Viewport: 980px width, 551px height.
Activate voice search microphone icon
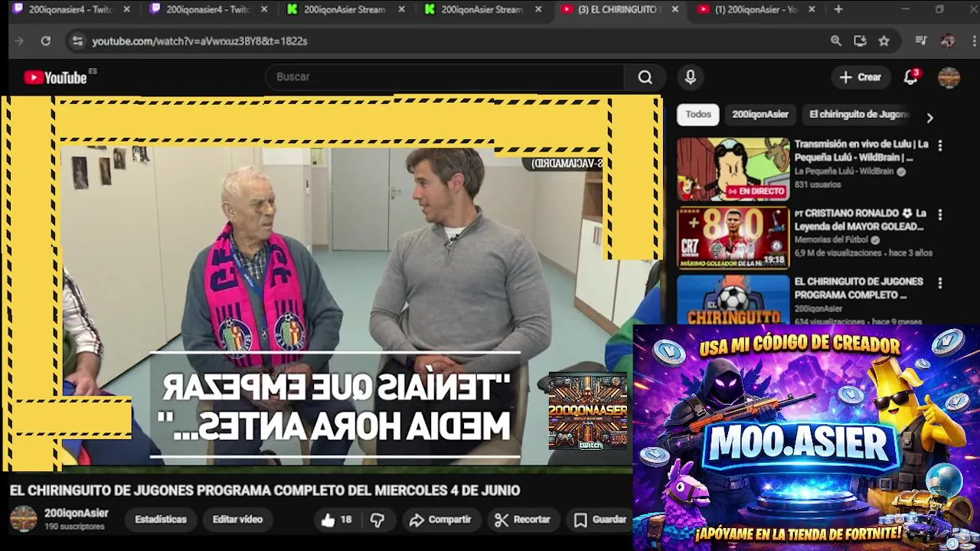pyautogui.click(x=691, y=77)
